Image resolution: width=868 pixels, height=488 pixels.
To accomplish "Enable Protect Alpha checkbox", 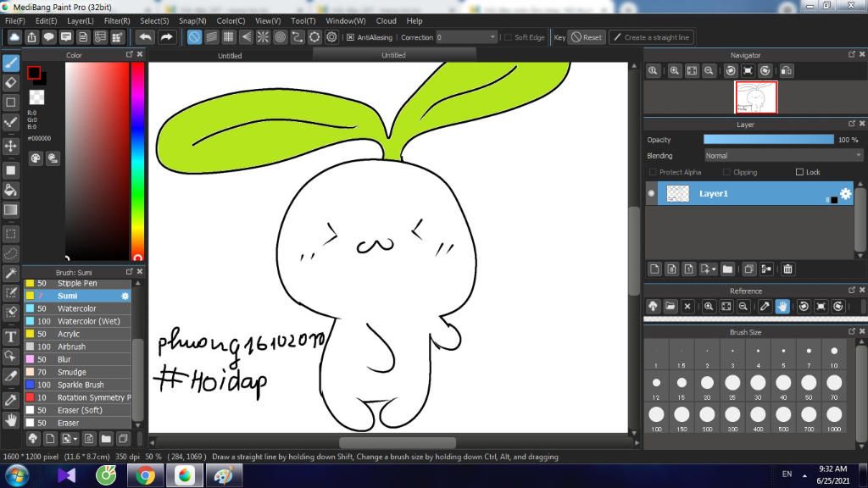I will tap(653, 172).
